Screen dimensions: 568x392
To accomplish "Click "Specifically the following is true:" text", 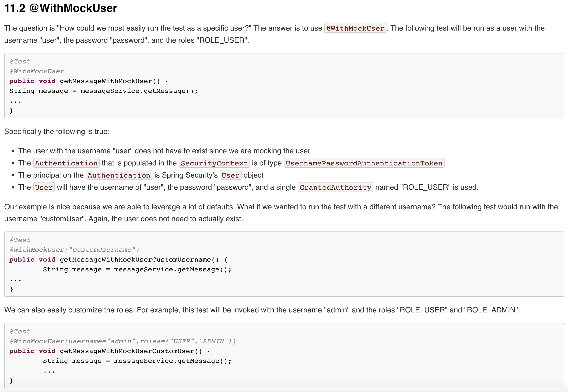I will [57, 132].
